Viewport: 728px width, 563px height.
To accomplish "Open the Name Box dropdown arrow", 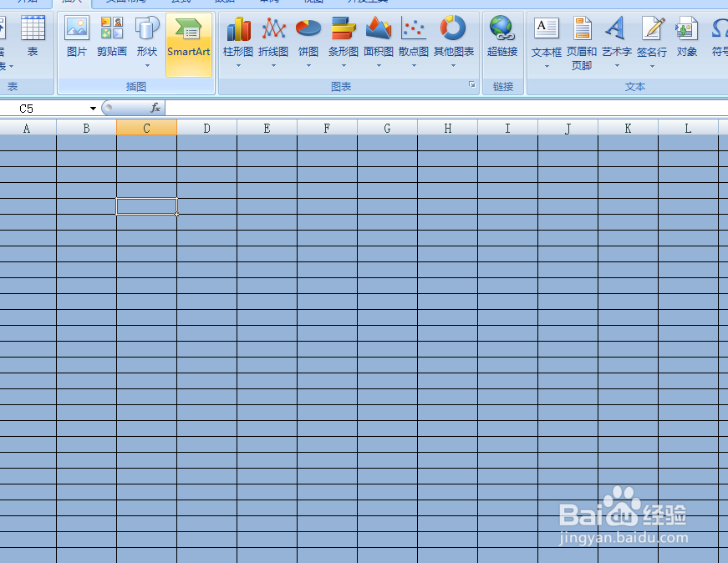I will click(93, 109).
